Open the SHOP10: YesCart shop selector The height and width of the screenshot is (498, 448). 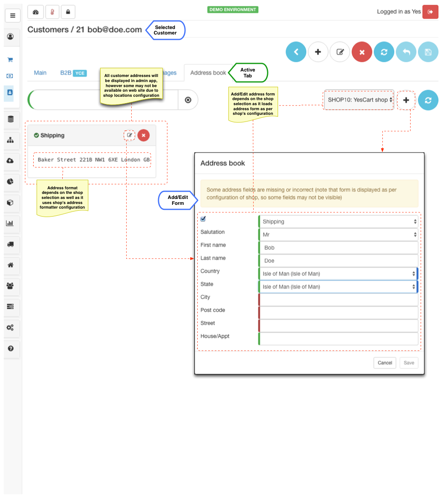click(359, 100)
